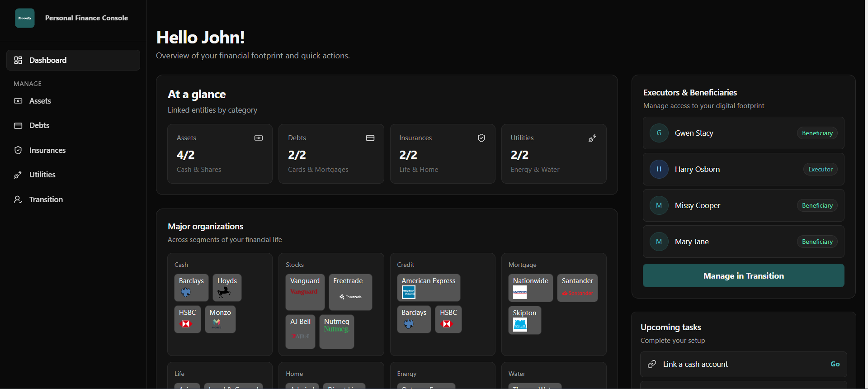Image resolution: width=868 pixels, height=389 pixels.
Task: Select the Nutmeg tile under Stocks
Action: [x=337, y=332]
